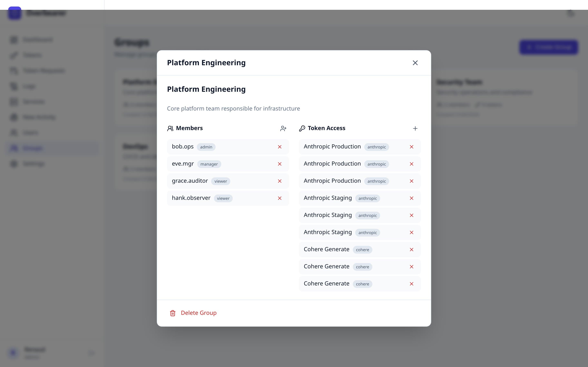Remove the first Anthropic Production token access
The image size is (588, 367).
pyautogui.click(x=412, y=147)
